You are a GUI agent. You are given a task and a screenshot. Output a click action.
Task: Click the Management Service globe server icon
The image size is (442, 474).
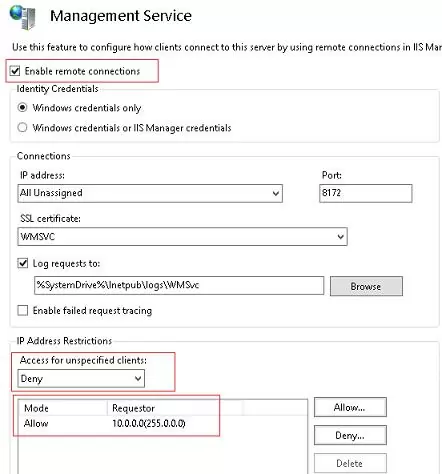pos(23,17)
